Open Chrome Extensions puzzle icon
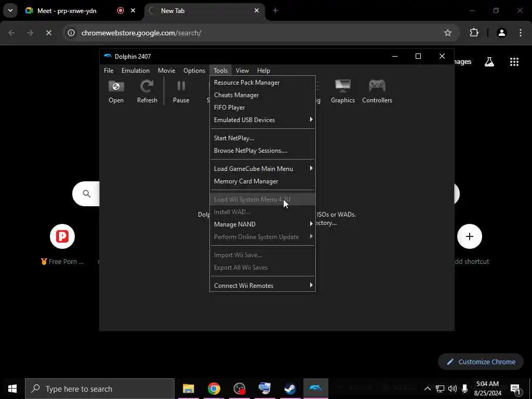Screen dimensions: 532x399 [x=474, y=33]
